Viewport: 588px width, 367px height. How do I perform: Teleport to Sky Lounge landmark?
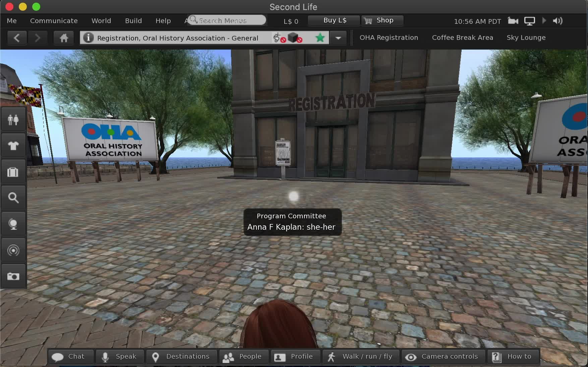point(526,38)
